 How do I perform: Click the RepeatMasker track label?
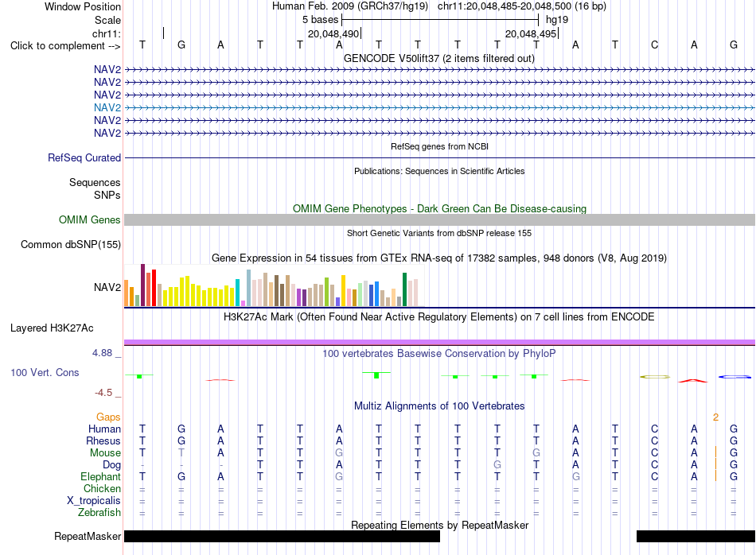coord(88,536)
